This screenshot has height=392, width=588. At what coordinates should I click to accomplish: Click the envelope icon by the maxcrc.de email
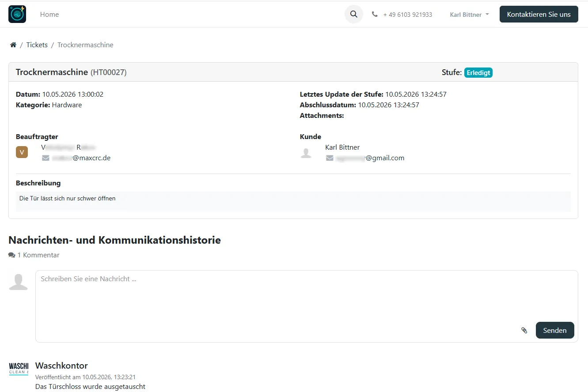point(46,158)
